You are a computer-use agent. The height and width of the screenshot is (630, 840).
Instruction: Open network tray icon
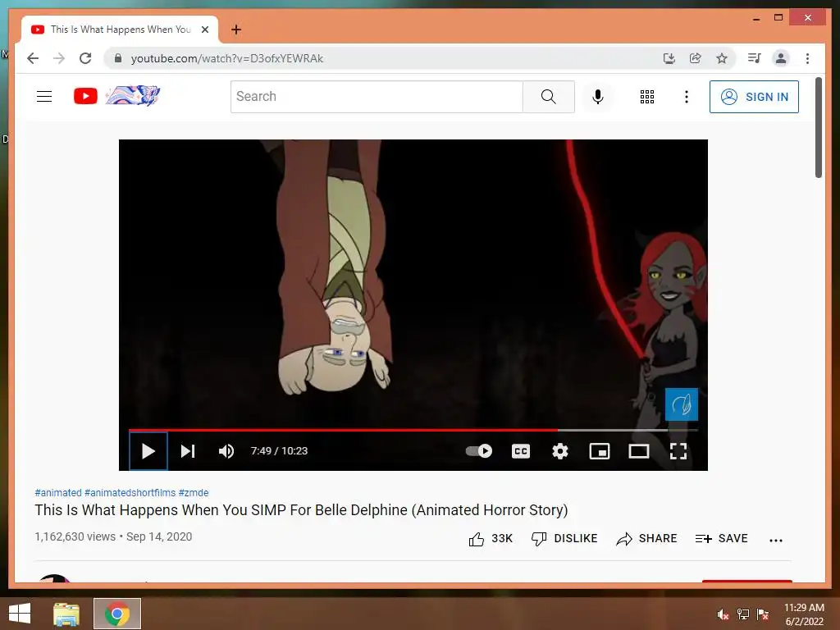pyautogui.click(x=743, y=614)
